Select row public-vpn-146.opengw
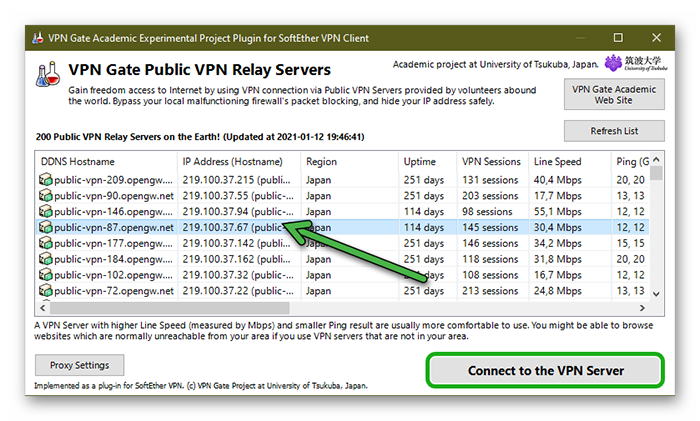 click(x=342, y=211)
